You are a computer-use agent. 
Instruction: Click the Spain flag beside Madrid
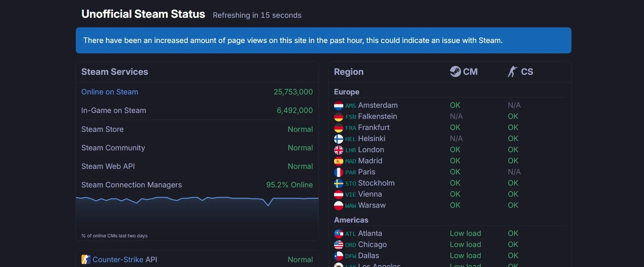pos(338,161)
